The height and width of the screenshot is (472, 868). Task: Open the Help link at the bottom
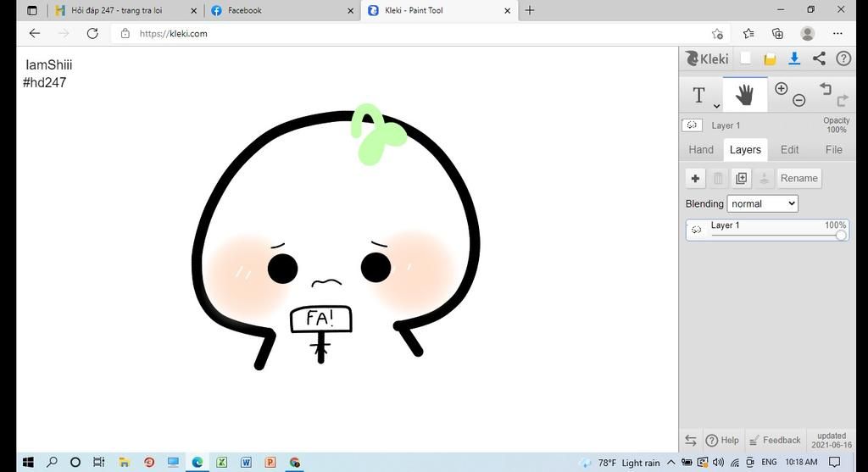(x=723, y=441)
